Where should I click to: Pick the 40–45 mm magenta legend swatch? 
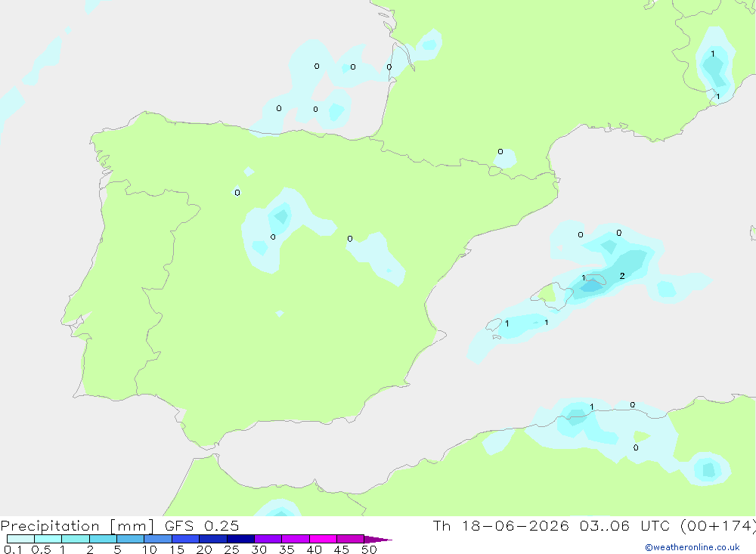tap(323, 539)
